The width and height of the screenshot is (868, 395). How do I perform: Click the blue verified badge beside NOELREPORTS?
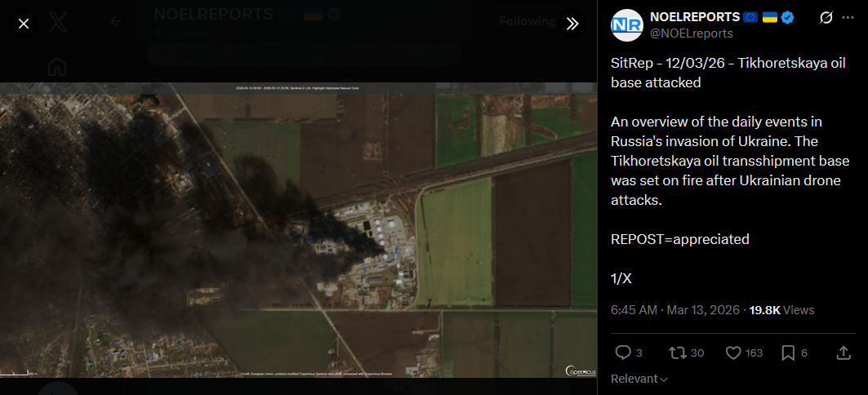point(787,17)
